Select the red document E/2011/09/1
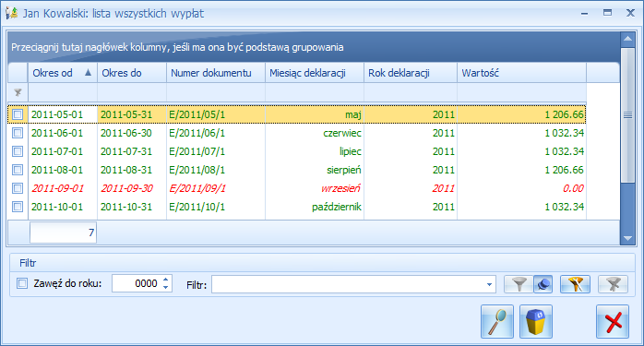 [197, 188]
